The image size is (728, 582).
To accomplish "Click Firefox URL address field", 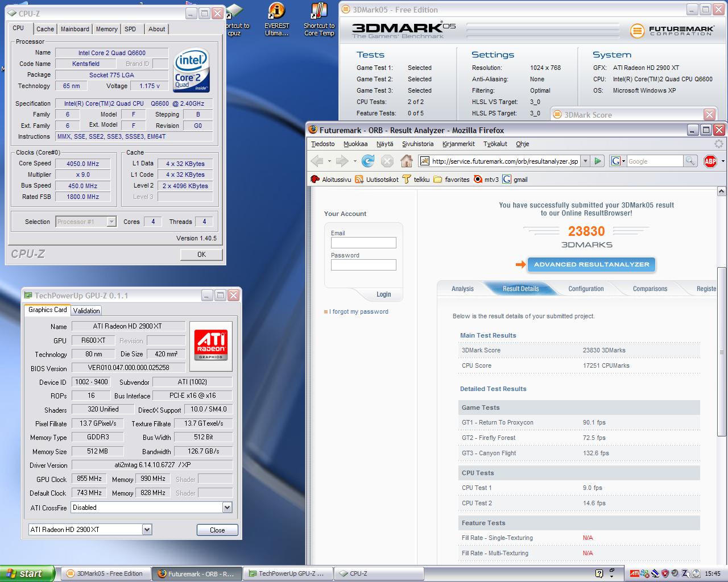I will (x=505, y=161).
